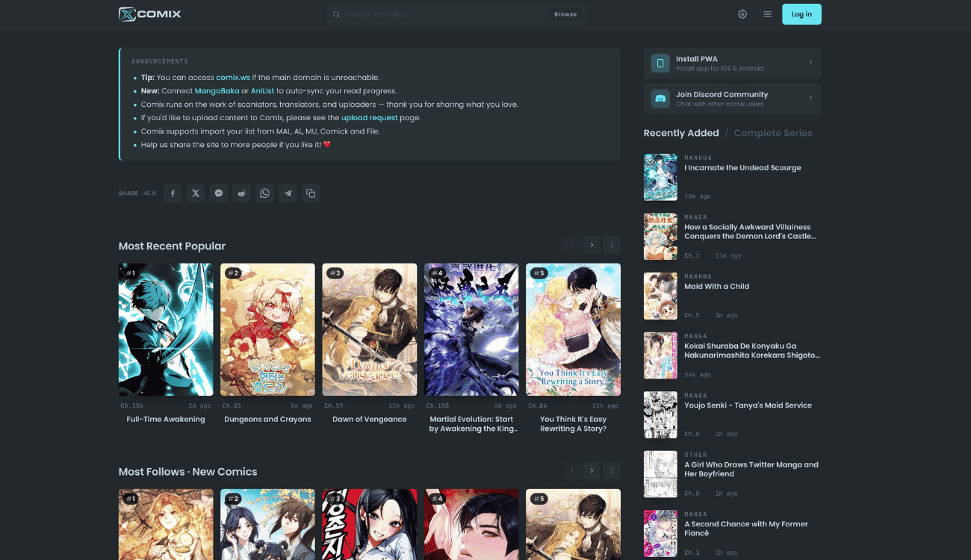
Task: Open the Maid With a Child title
Action: (716, 287)
